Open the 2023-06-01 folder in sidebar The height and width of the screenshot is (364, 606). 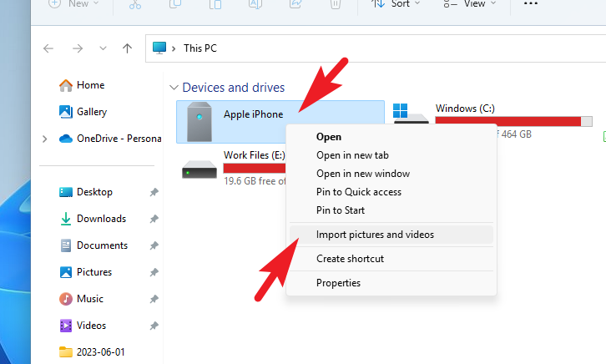point(92,352)
